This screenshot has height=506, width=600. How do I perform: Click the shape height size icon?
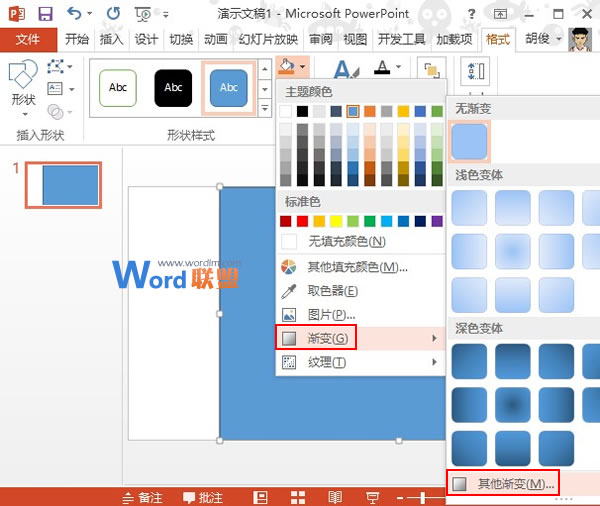point(475,71)
